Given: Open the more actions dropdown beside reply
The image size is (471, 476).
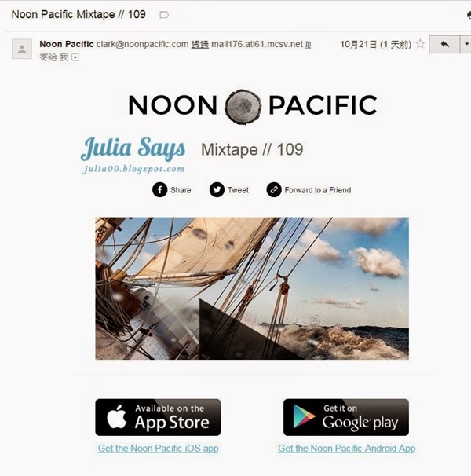Looking at the screenshot, I should click(466, 44).
